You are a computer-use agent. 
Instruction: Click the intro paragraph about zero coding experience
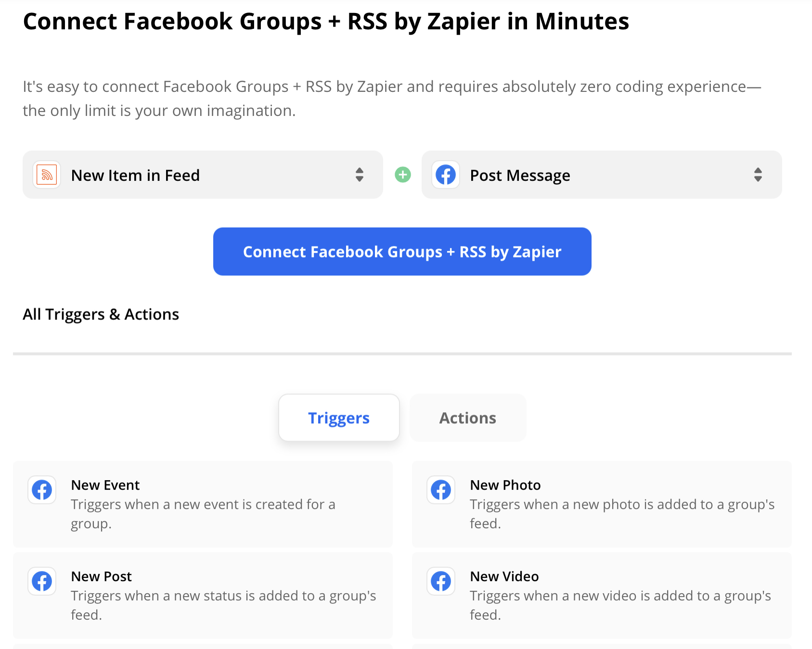pyautogui.click(x=392, y=99)
